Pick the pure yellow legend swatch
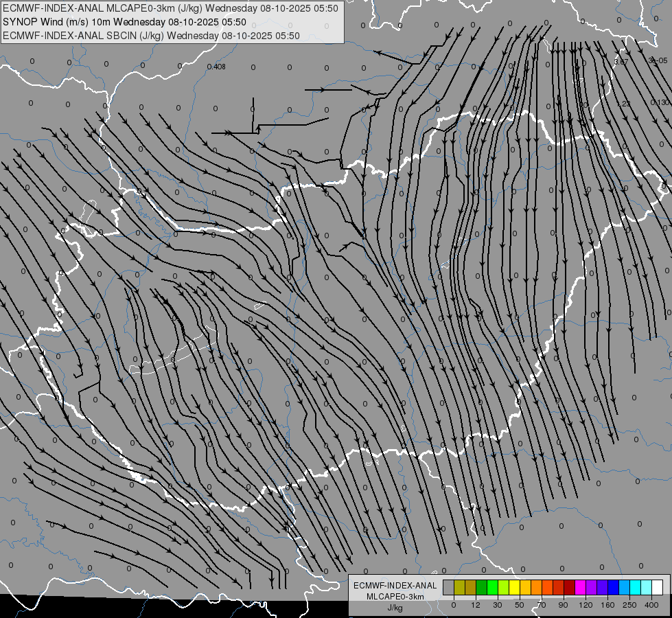Screen dimensions: 672x618 (515, 588)
